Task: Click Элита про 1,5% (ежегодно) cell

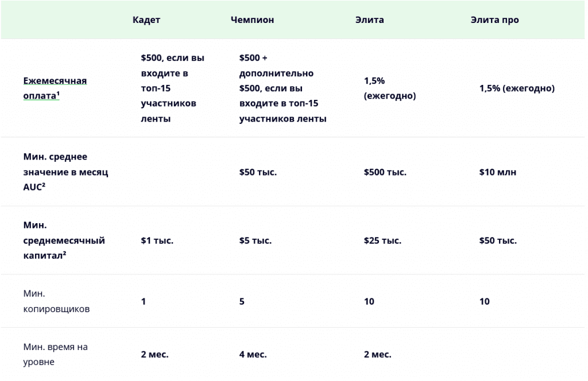Action: pyautogui.click(x=517, y=88)
